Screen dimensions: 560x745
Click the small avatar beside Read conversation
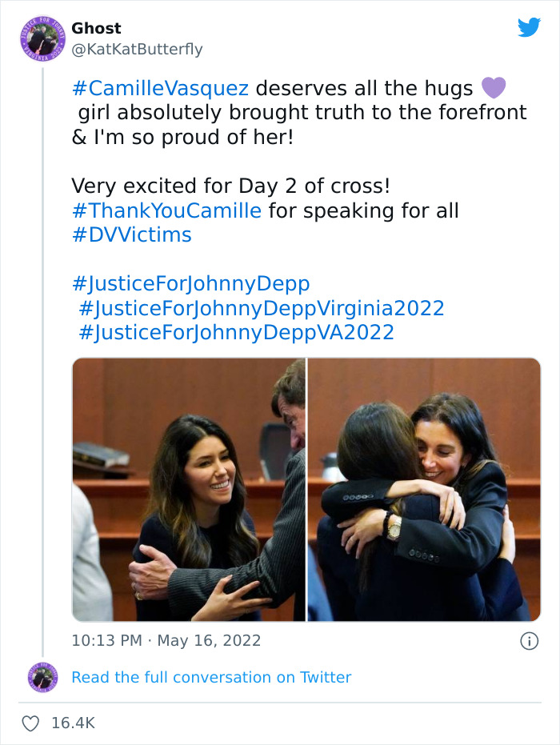(x=42, y=677)
